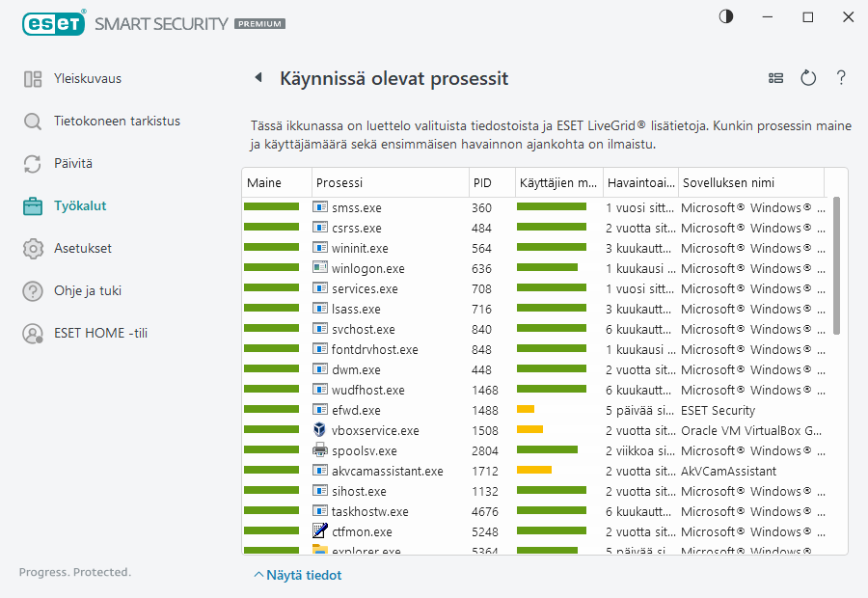
Task: Toggle the contrast theme icon in title bar
Action: click(x=725, y=17)
